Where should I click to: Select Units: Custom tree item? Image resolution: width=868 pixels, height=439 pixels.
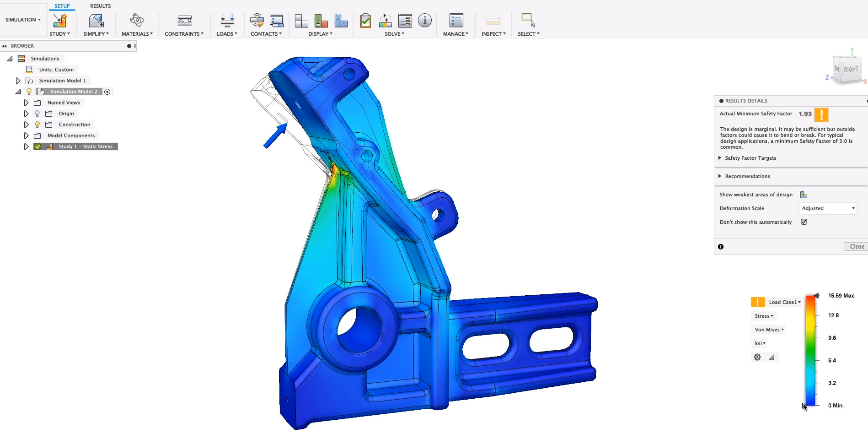(x=56, y=70)
